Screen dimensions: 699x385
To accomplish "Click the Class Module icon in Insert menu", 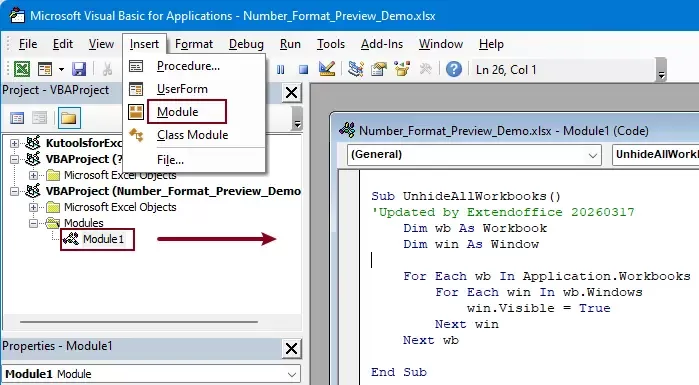I will pyautogui.click(x=136, y=135).
